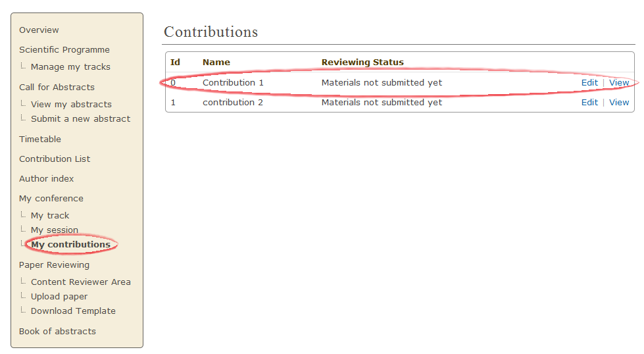Viewport: 644px width, 354px height.
Task: Choose Submit a new abstract
Action: (x=80, y=118)
